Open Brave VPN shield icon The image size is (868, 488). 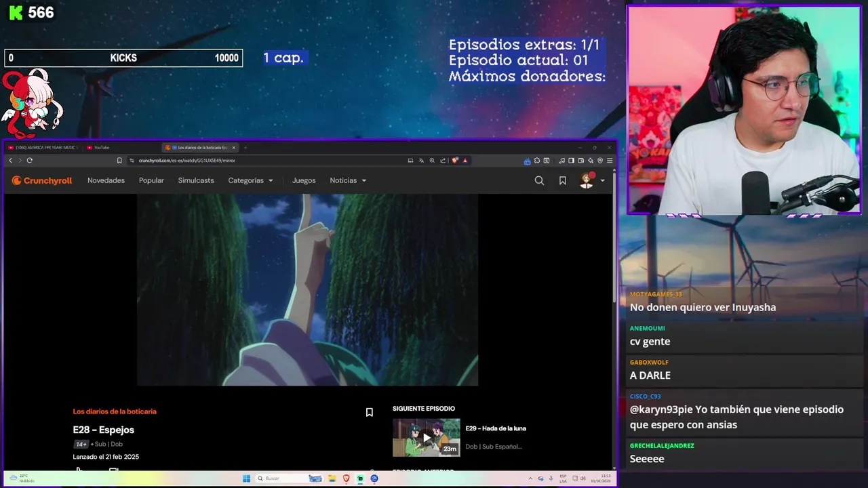[x=600, y=161]
